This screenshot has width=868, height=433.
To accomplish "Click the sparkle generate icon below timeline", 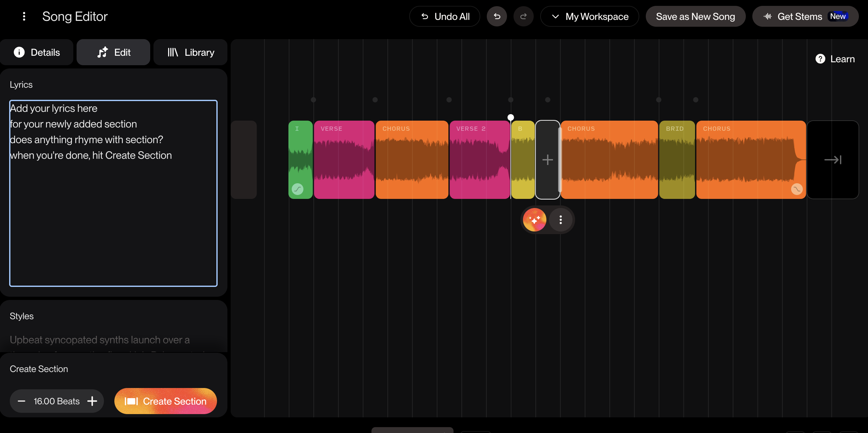I will 534,220.
